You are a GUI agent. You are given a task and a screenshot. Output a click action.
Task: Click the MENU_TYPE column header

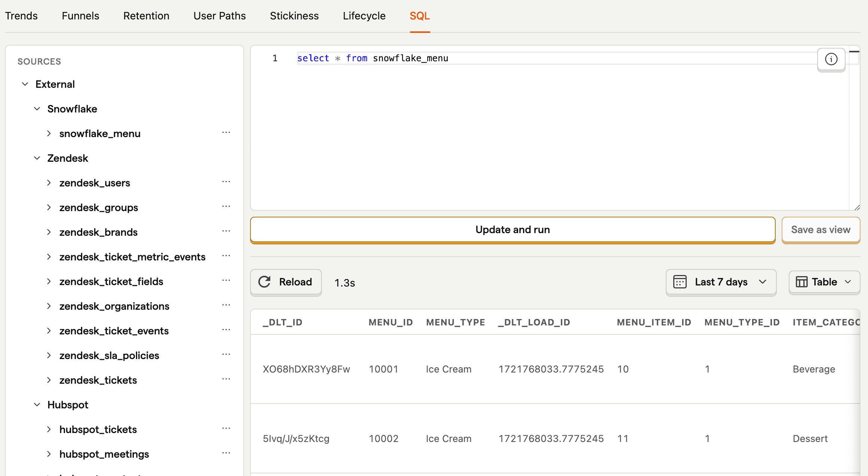coord(455,322)
